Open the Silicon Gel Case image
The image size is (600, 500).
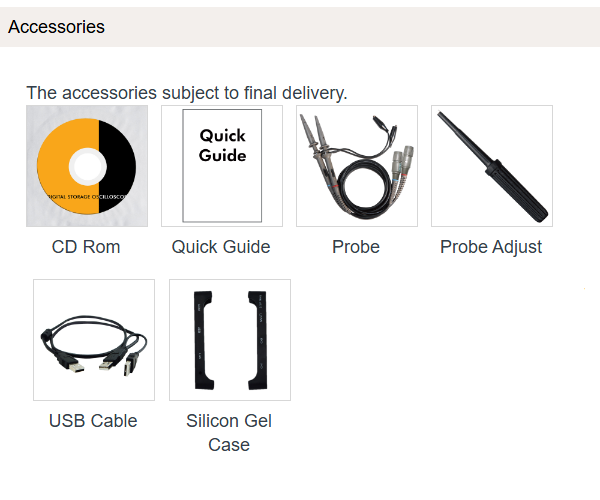230,340
